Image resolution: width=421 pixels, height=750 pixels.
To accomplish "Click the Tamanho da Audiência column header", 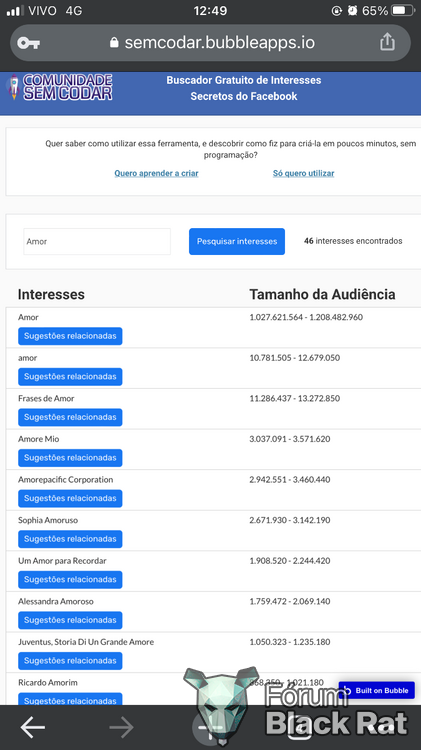I will click(x=322, y=294).
